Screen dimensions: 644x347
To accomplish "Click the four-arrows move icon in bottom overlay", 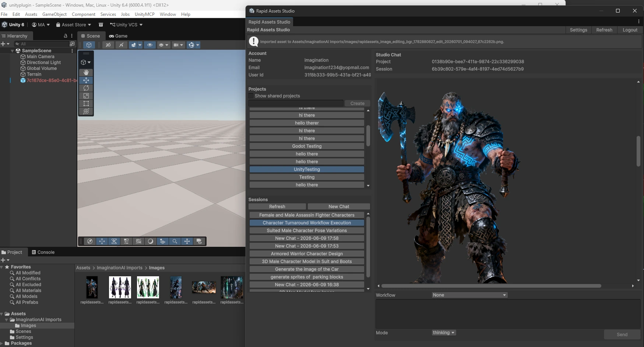I will pos(102,241).
